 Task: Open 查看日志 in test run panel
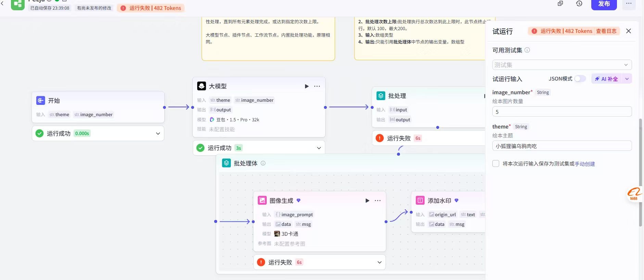click(x=606, y=31)
